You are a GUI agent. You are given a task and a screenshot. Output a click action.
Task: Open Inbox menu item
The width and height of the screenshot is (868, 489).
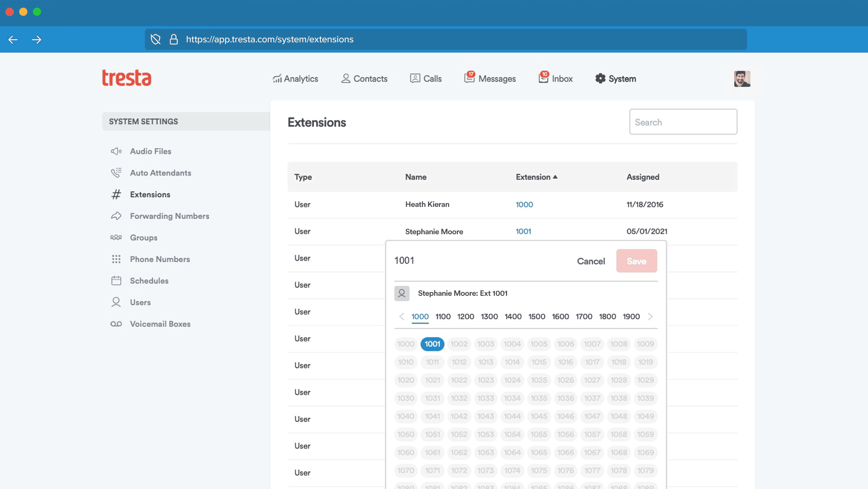[555, 78]
